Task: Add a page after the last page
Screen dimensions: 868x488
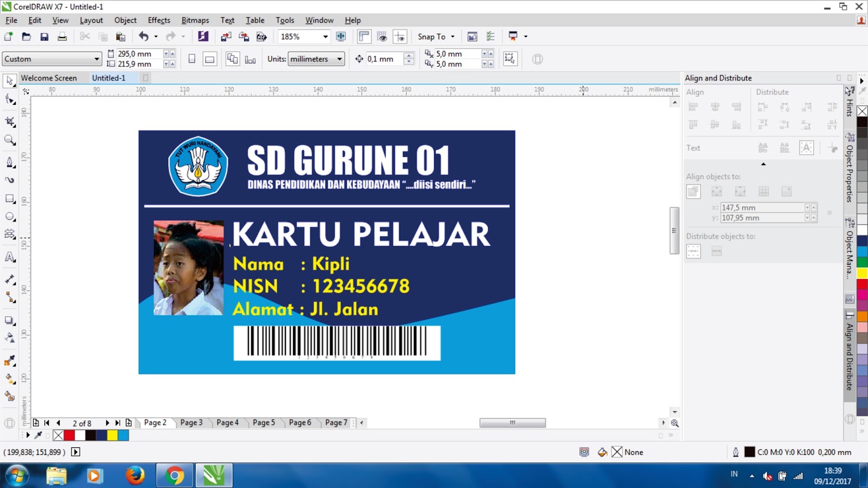Action: point(129,422)
